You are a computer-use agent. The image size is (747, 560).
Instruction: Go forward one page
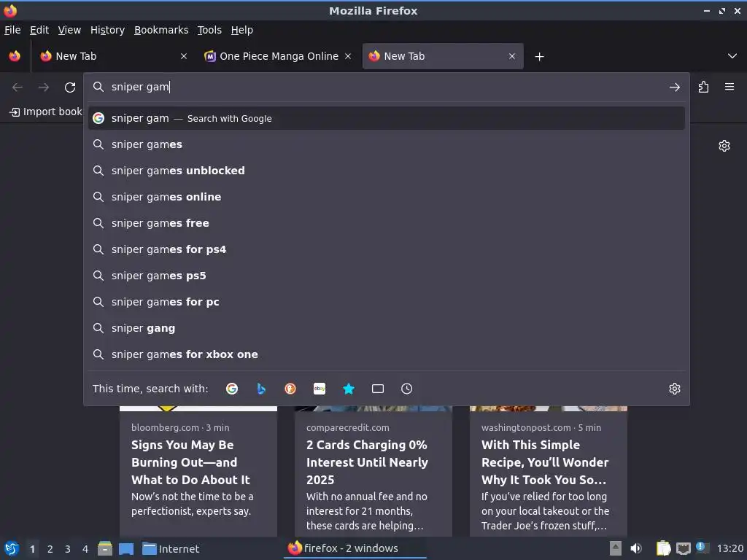(43, 87)
